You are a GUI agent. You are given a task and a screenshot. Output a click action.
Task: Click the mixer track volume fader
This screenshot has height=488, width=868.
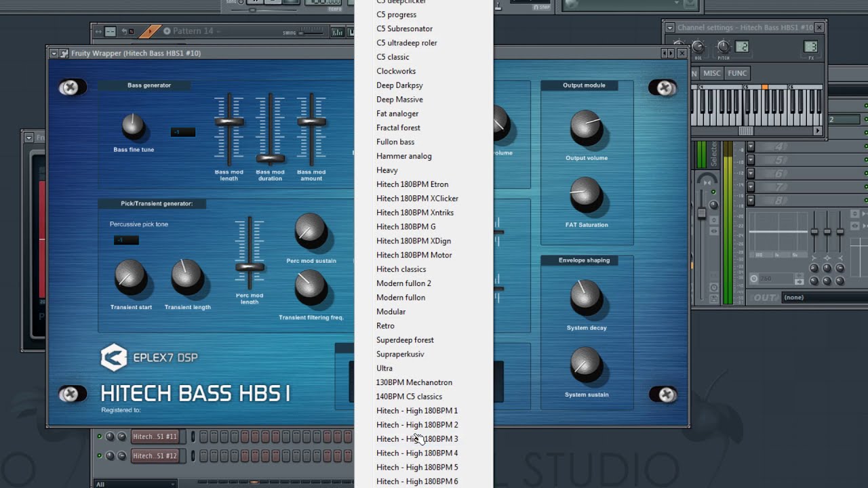point(702,213)
